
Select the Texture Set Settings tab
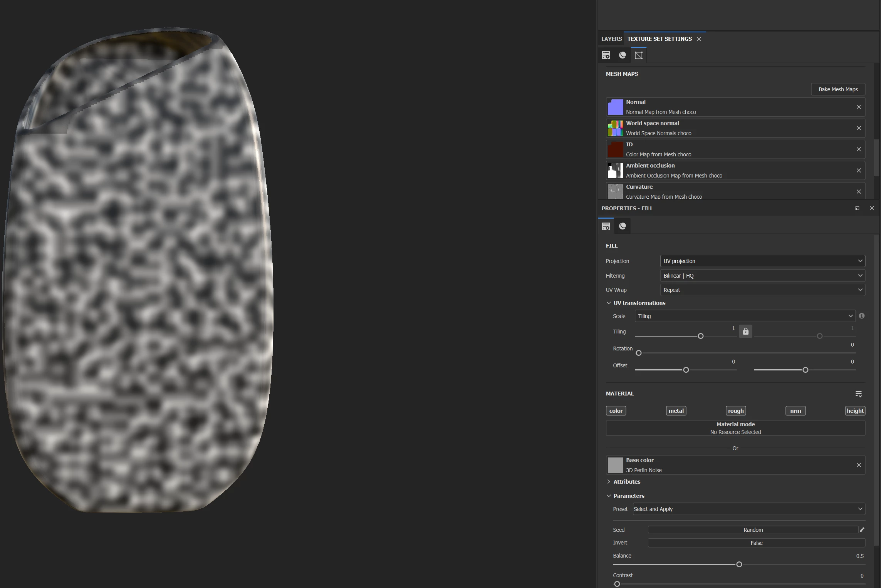(659, 39)
